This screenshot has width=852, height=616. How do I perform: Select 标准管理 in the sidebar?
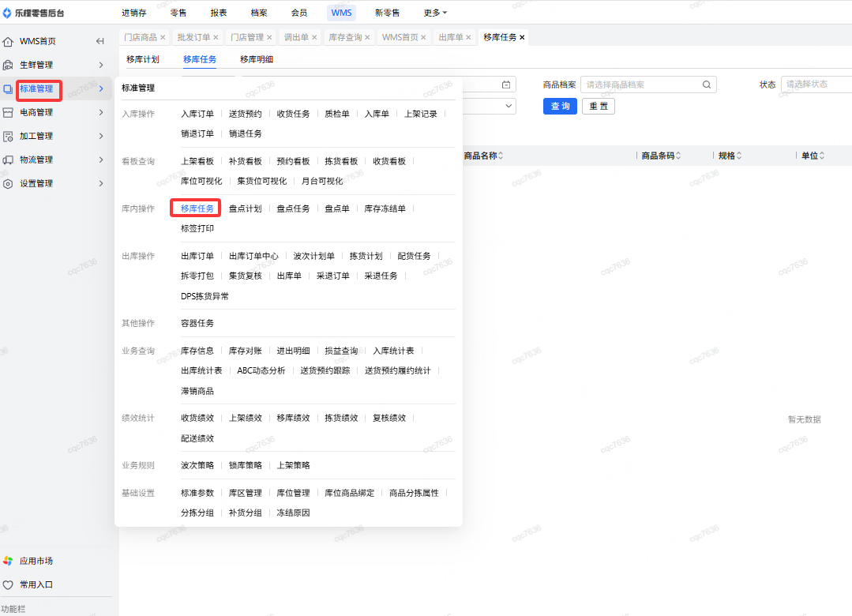click(36, 89)
